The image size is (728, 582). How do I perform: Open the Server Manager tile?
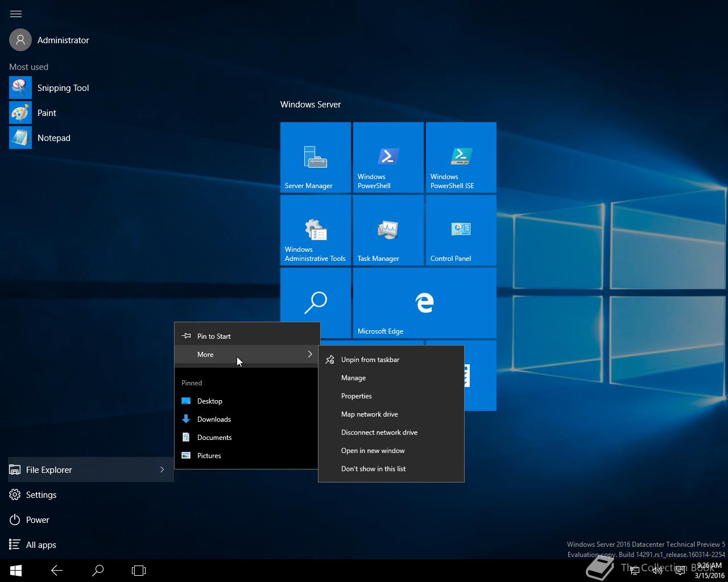pos(316,157)
